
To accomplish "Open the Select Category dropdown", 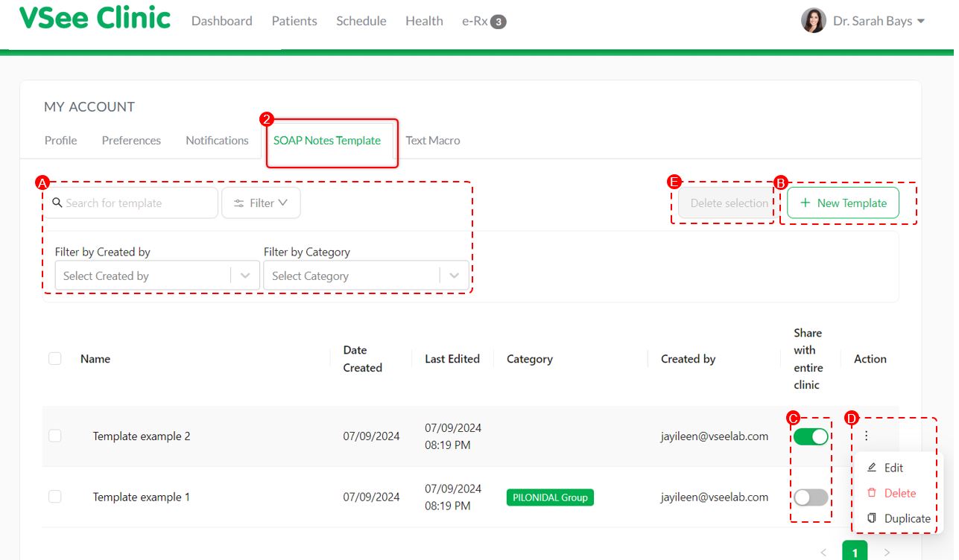I will [x=366, y=276].
